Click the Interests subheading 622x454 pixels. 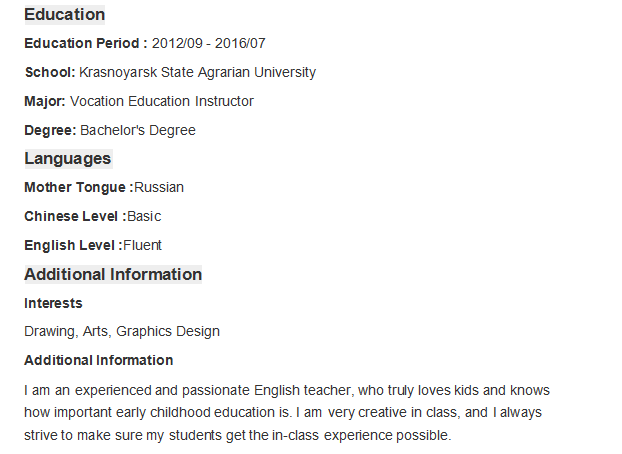(53, 303)
